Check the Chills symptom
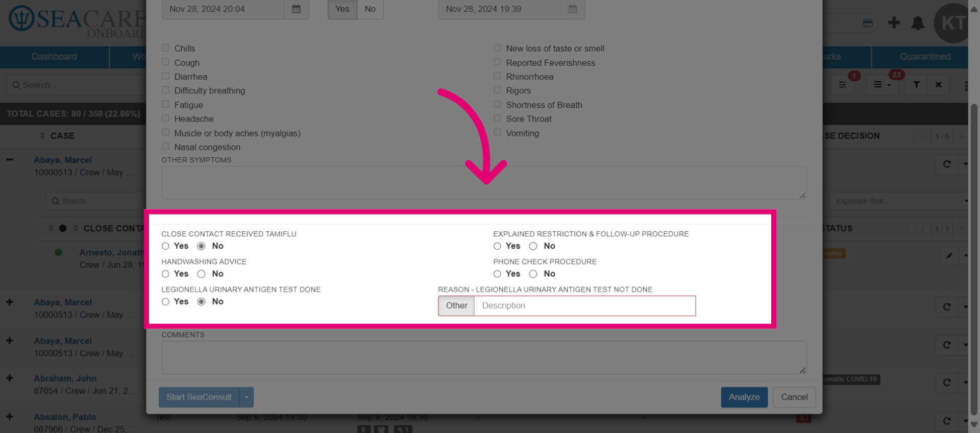The height and width of the screenshot is (433, 980). (x=165, y=48)
